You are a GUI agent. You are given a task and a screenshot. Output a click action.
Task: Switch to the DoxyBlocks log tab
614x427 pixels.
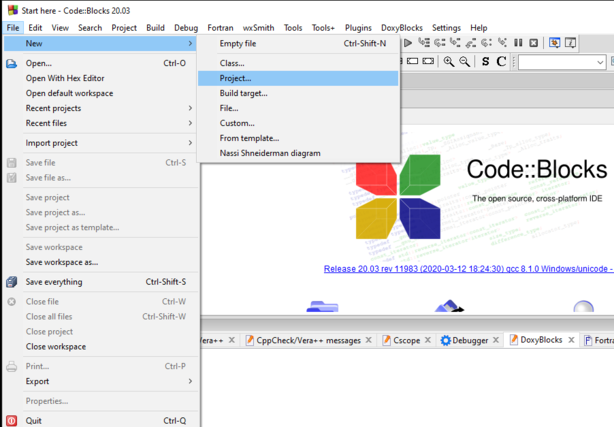[536, 340]
